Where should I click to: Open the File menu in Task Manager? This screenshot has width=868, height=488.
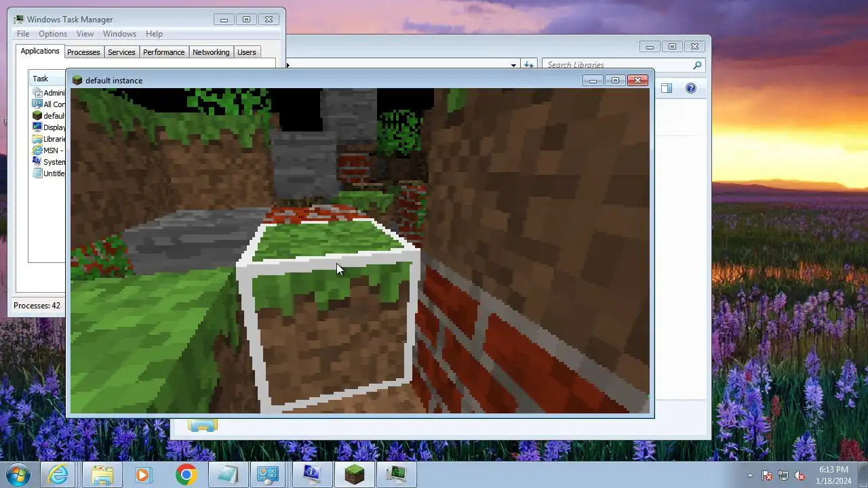(x=23, y=34)
